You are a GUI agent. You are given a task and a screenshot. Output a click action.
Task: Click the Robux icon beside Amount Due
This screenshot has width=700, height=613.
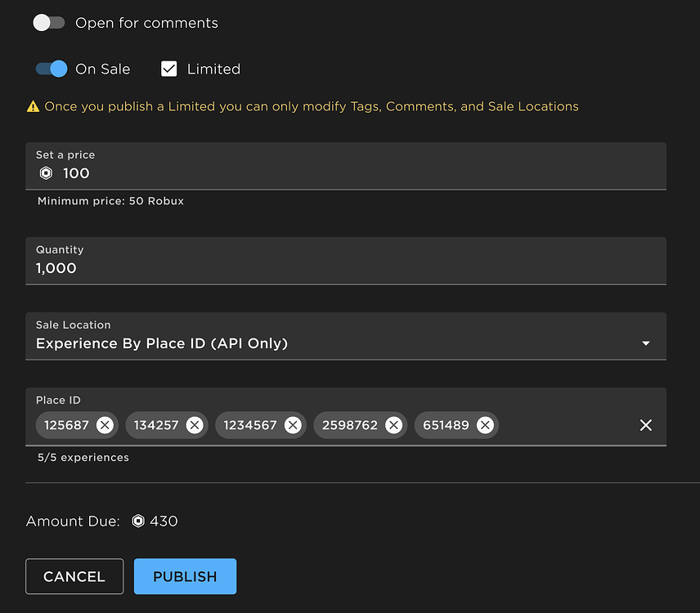(138, 521)
